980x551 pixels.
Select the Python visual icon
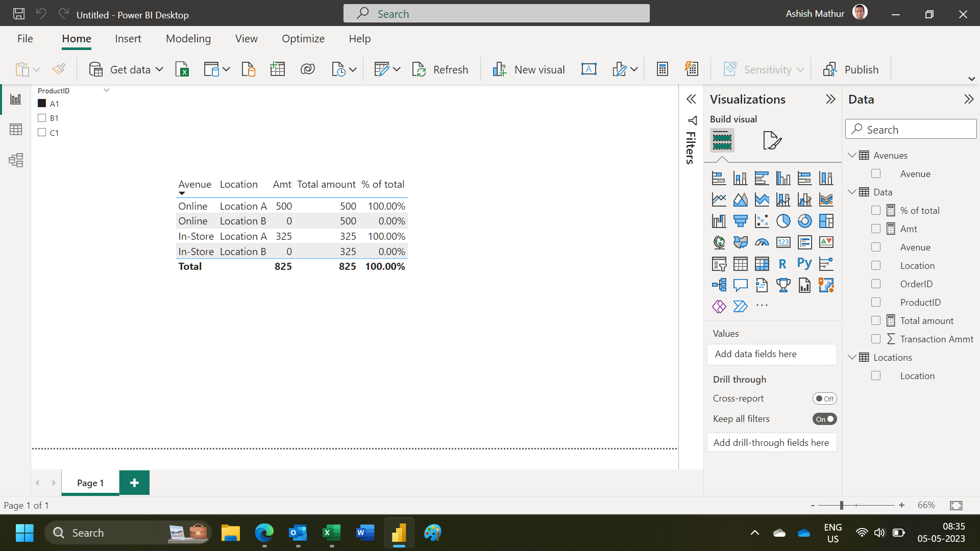point(804,264)
